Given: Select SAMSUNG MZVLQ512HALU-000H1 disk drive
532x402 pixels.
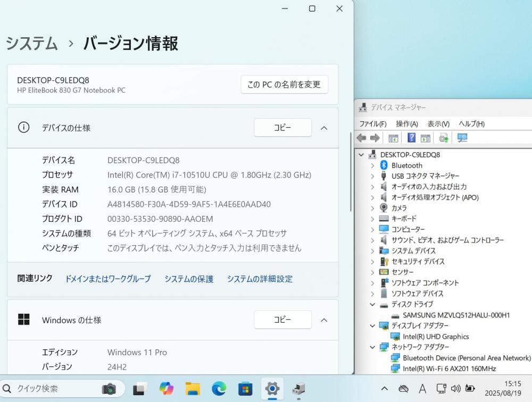Looking at the screenshot, I should point(456,315).
